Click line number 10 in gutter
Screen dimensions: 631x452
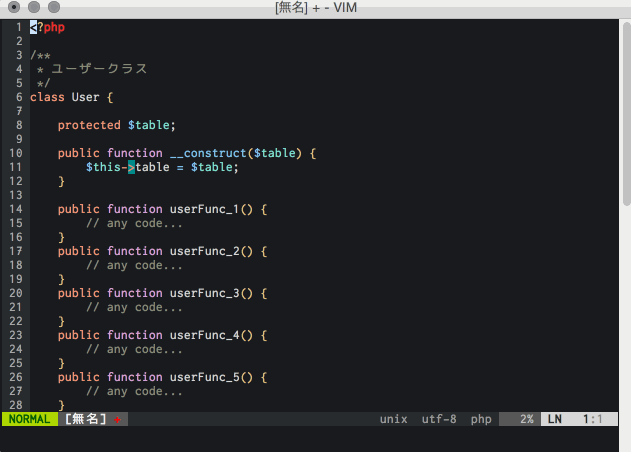click(16, 153)
